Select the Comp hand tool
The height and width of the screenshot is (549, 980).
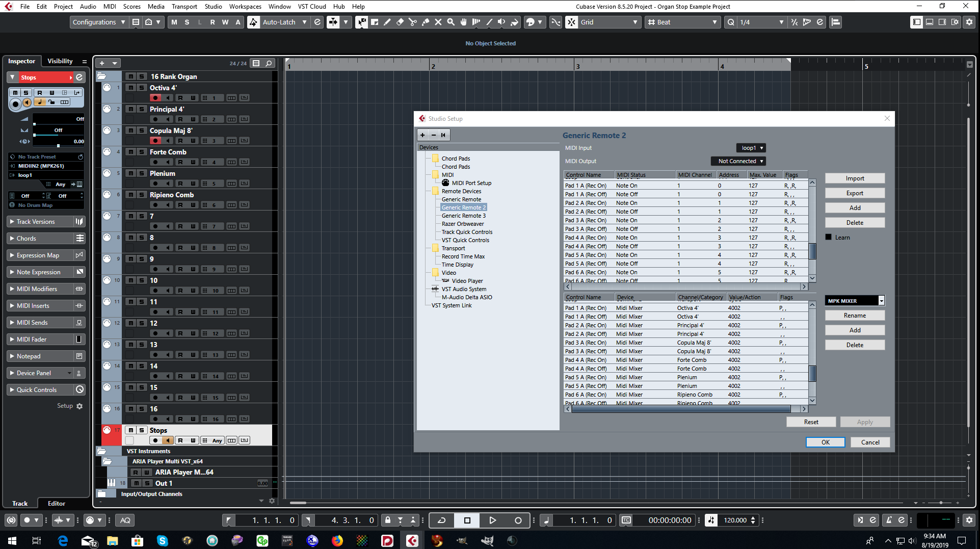click(x=464, y=22)
